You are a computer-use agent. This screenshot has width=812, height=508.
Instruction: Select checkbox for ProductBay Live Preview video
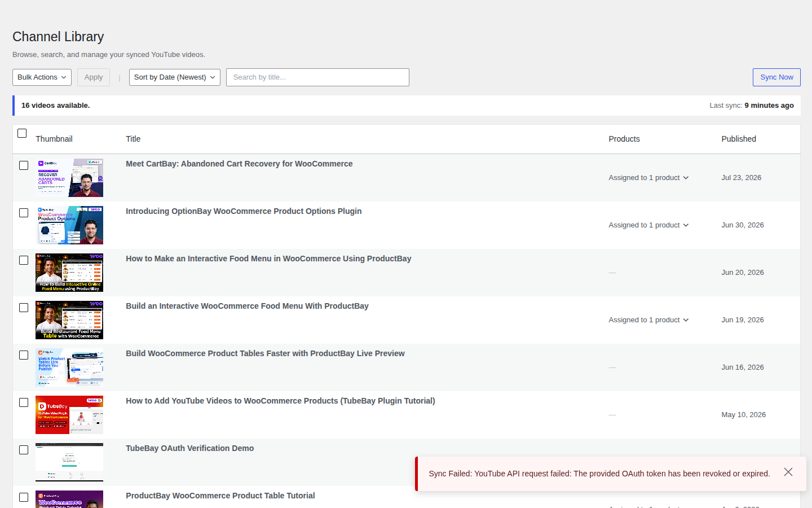[24, 355]
